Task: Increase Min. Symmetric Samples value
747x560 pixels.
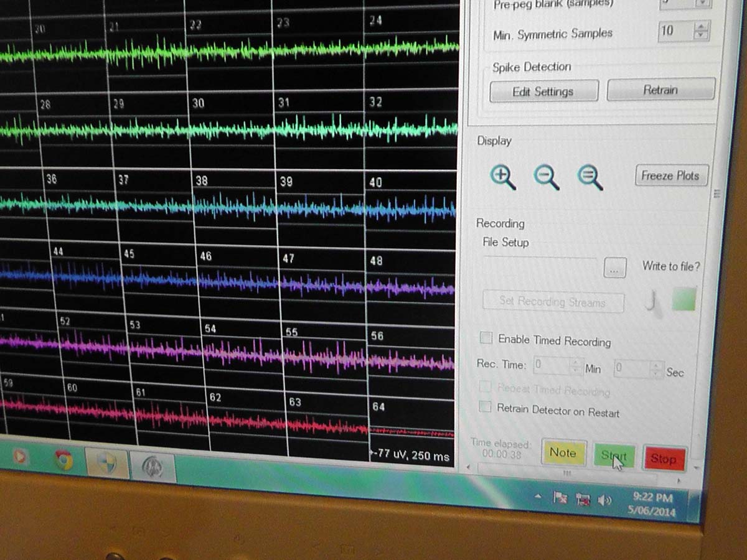Action: [x=702, y=27]
